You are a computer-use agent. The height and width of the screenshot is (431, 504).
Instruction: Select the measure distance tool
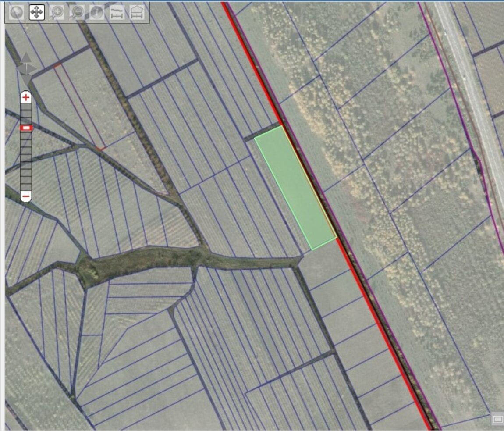[x=117, y=13]
